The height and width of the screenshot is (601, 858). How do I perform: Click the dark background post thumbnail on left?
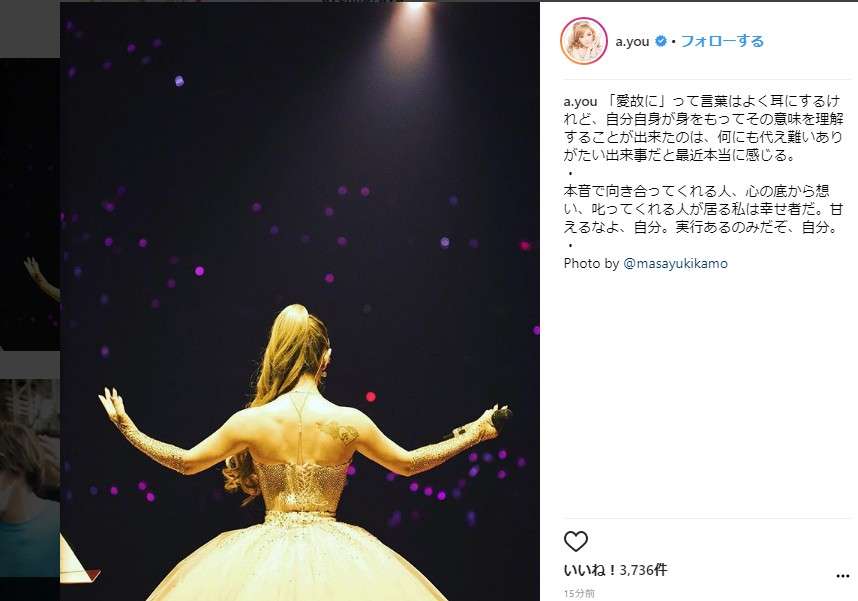pyautogui.click(x=30, y=204)
